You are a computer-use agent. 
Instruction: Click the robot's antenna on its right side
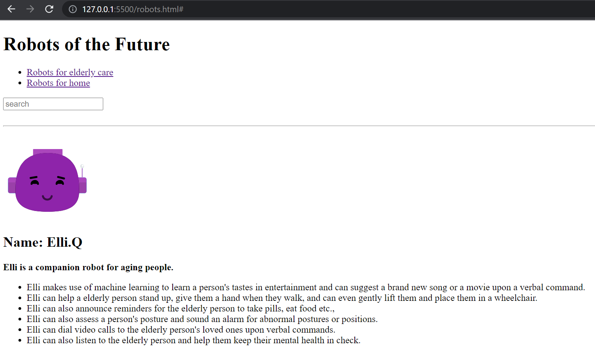coord(82,171)
